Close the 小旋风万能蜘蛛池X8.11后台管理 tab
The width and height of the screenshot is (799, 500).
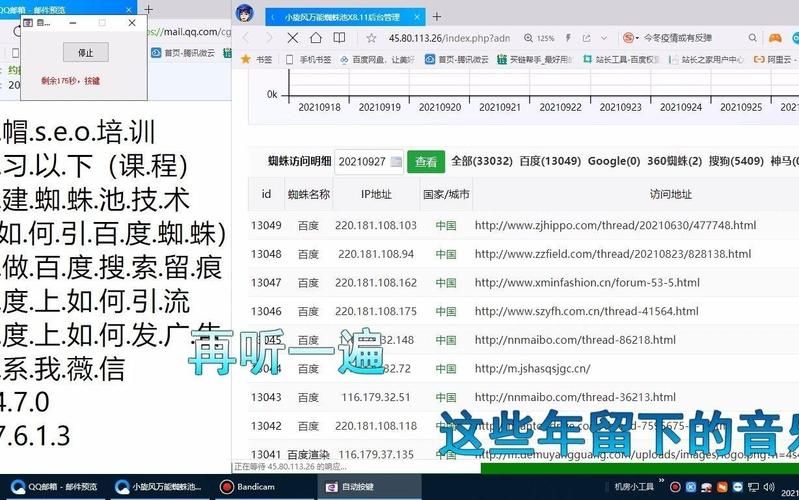point(417,17)
